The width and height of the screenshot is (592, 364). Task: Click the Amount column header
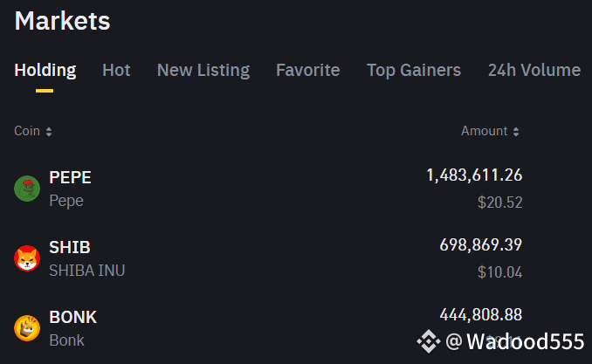484,131
